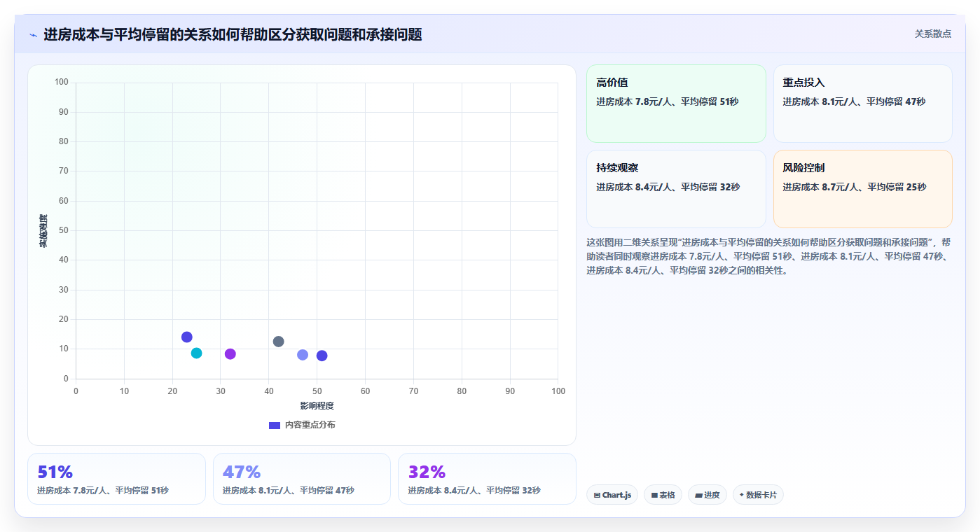Viewport: 980px width, 532px height.
Task: Click the 内容重点分布 legend label
Action: click(310, 425)
